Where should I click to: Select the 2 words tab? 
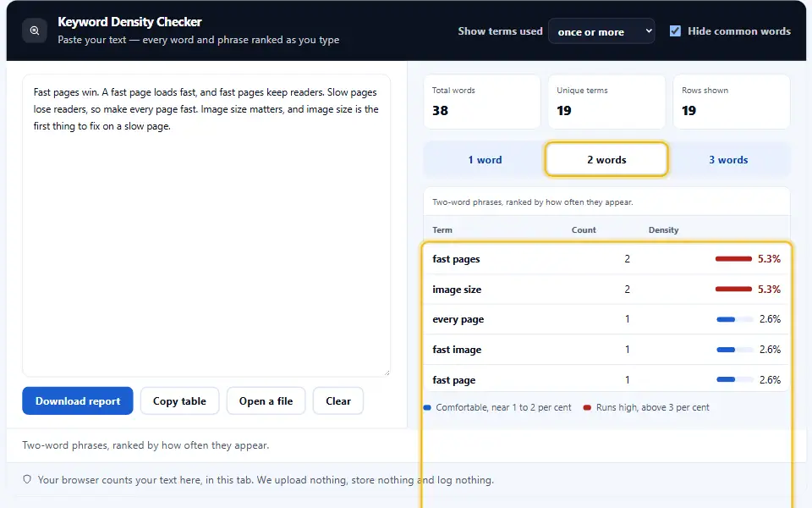tap(606, 160)
